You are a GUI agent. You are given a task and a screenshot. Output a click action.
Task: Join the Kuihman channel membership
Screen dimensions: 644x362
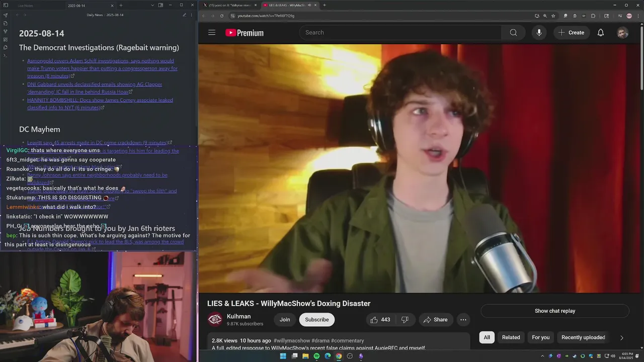285,320
